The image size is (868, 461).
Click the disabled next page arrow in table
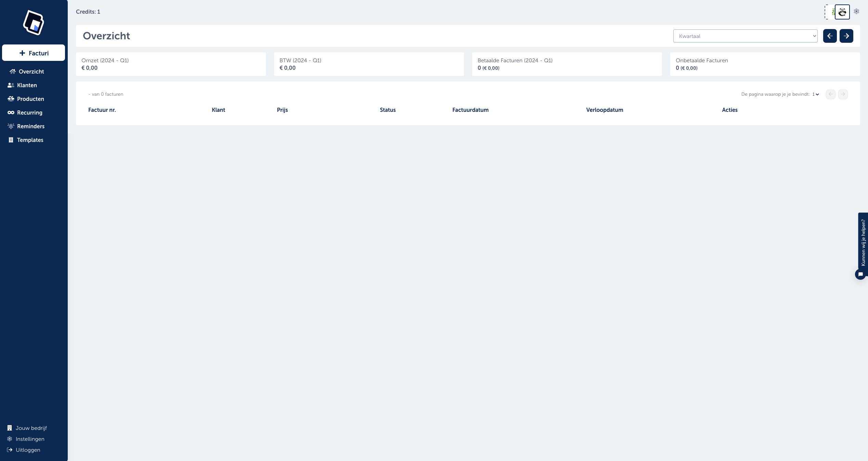pos(843,94)
